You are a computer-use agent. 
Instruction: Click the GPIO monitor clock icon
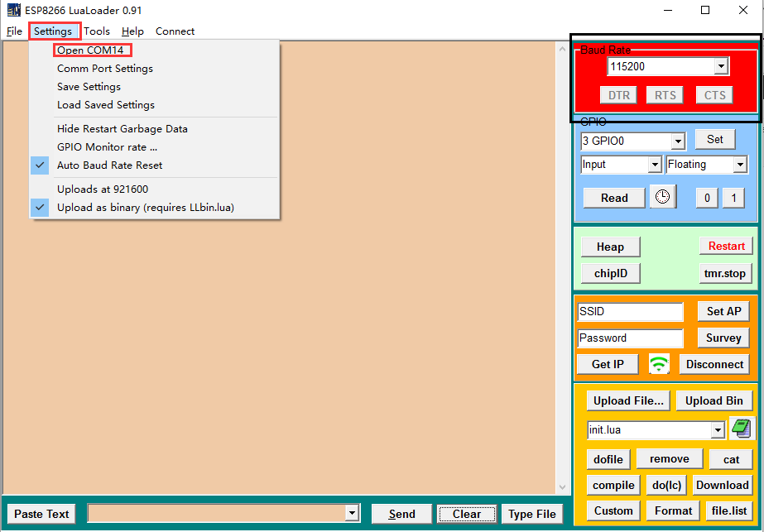[x=663, y=197]
